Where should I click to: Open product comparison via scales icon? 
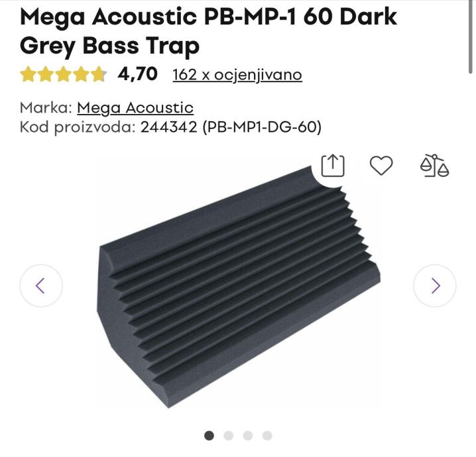[x=434, y=166]
